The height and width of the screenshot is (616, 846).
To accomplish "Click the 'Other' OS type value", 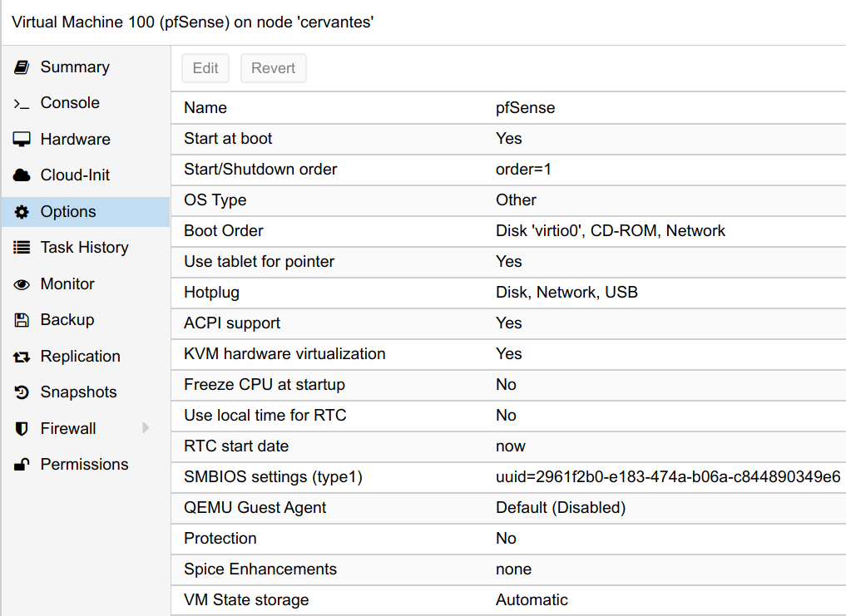I will coord(516,200).
